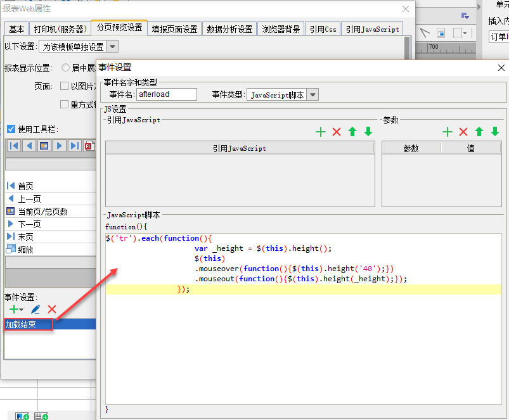This screenshot has height=420, width=509.
Task: Open the 填报页面设置 tab
Action: point(175,29)
